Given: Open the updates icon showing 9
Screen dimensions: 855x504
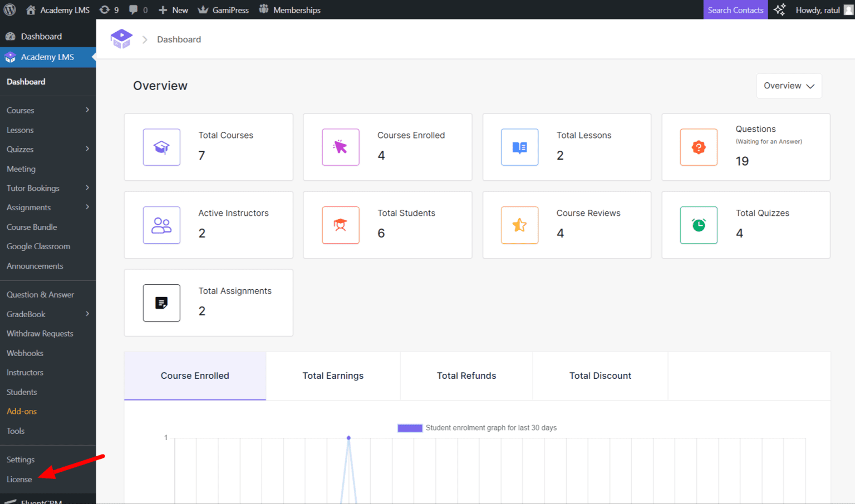Looking at the screenshot, I should pyautogui.click(x=105, y=9).
